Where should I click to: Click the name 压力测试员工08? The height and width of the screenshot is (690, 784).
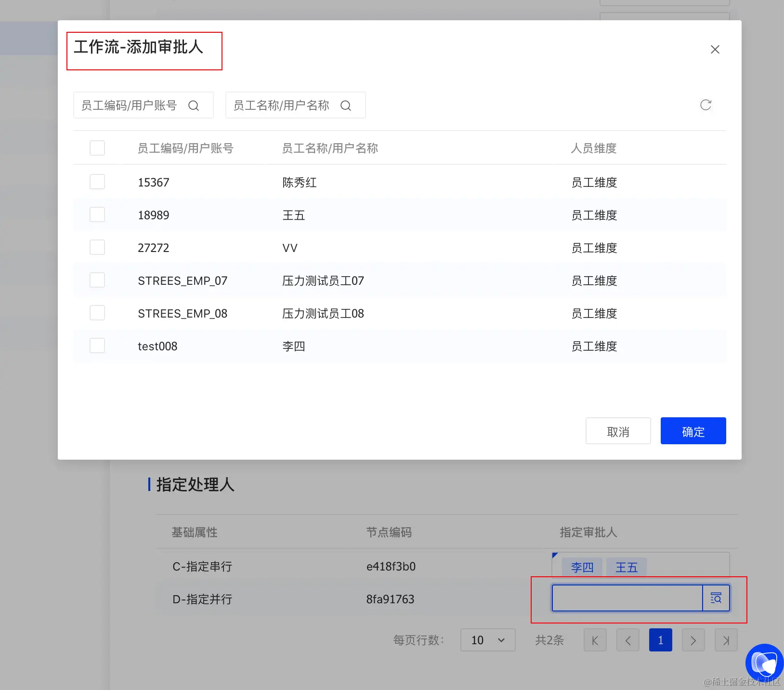click(323, 314)
